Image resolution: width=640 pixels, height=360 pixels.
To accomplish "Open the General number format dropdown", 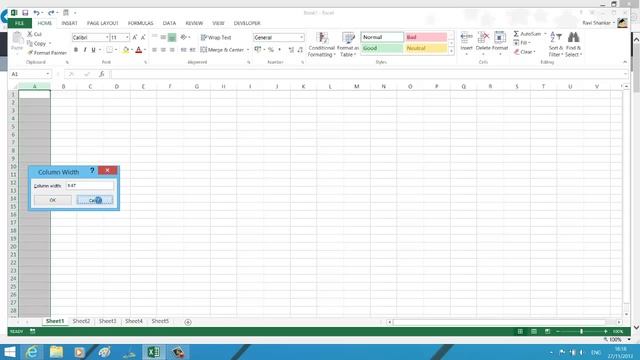I will [302, 37].
